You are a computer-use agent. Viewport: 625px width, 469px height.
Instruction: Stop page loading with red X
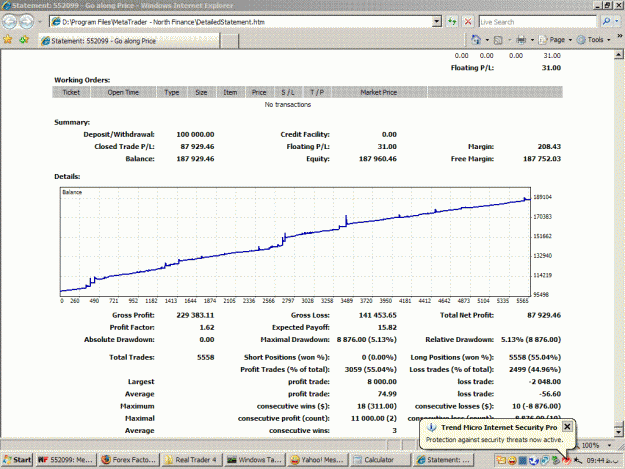click(468, 22)
